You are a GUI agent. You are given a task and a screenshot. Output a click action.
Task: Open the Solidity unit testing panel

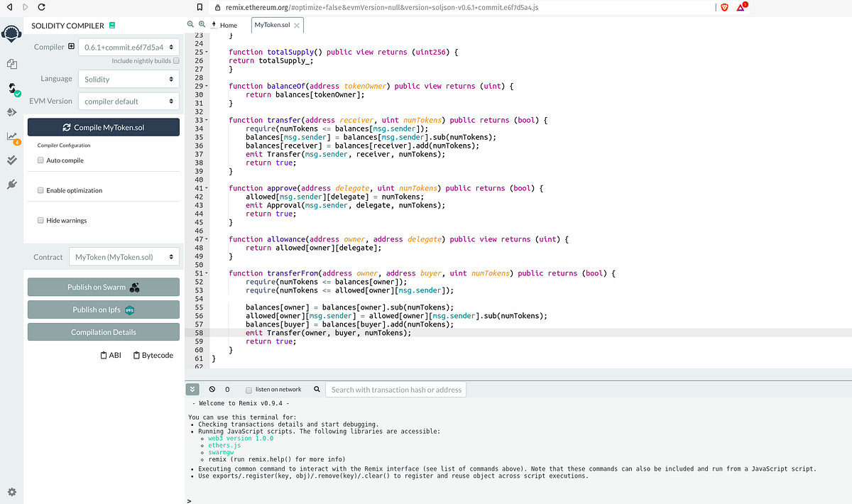pos(11,159)
